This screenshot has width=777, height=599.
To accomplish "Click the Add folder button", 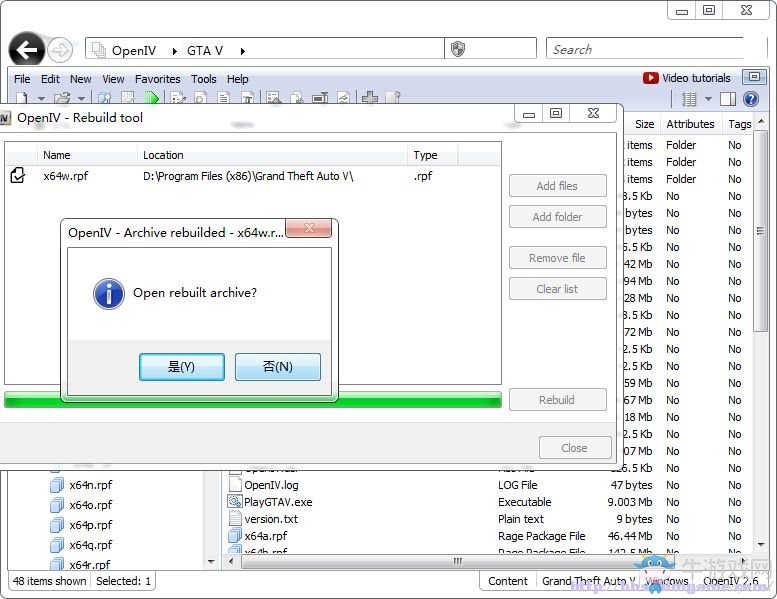I will 557,217.
